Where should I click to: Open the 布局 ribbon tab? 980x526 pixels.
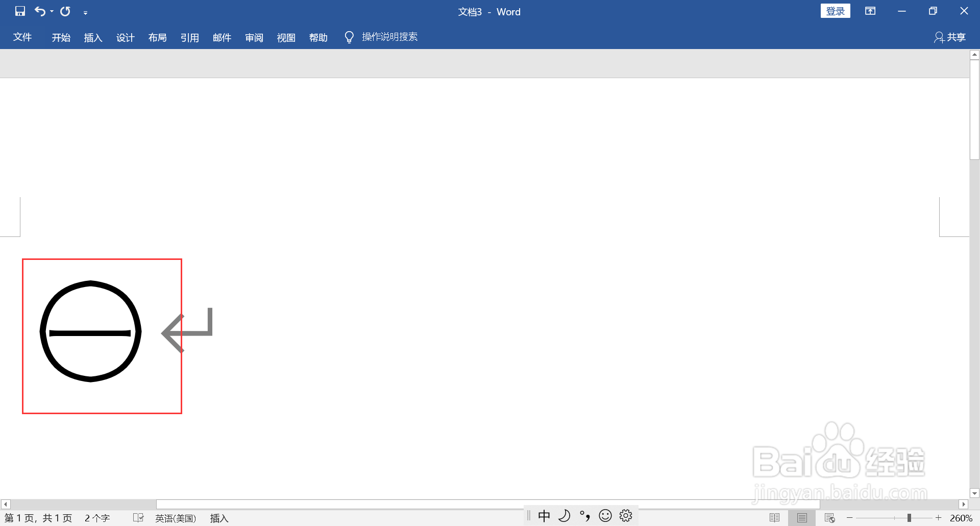[x=157, y=37]
